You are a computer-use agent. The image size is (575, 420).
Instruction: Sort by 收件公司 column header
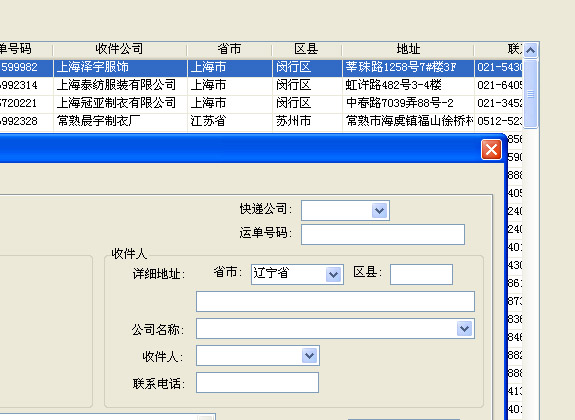120,49
